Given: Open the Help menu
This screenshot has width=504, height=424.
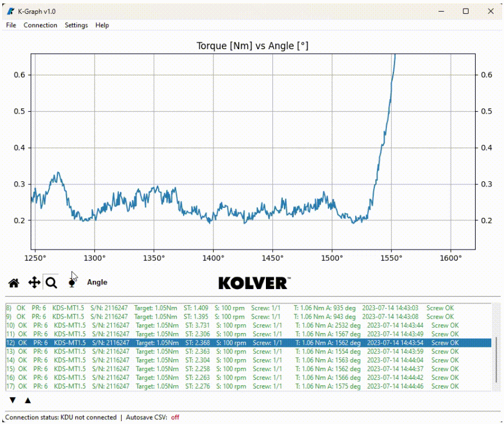Looking at the screenshot, I should [101, 25].
